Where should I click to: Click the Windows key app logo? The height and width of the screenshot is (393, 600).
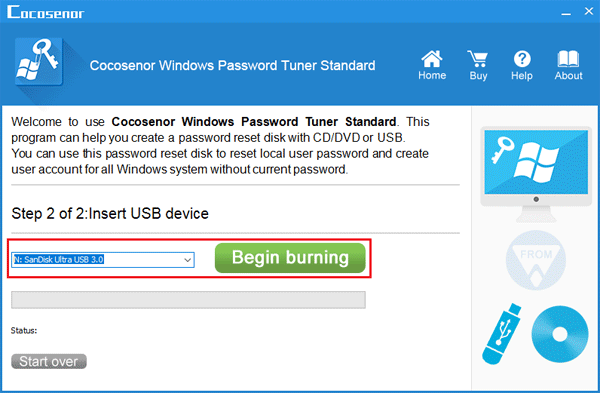[x=39, y=61]
